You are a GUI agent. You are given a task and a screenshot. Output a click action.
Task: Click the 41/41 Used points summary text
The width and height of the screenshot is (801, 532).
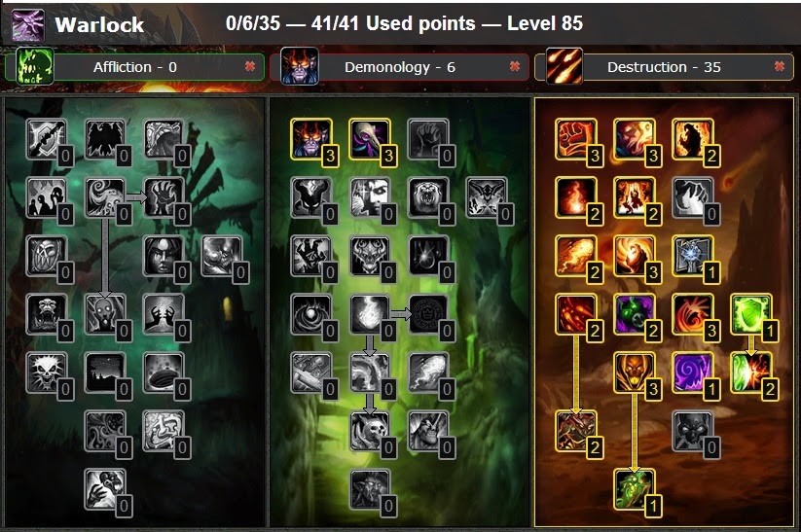(393, 23)
